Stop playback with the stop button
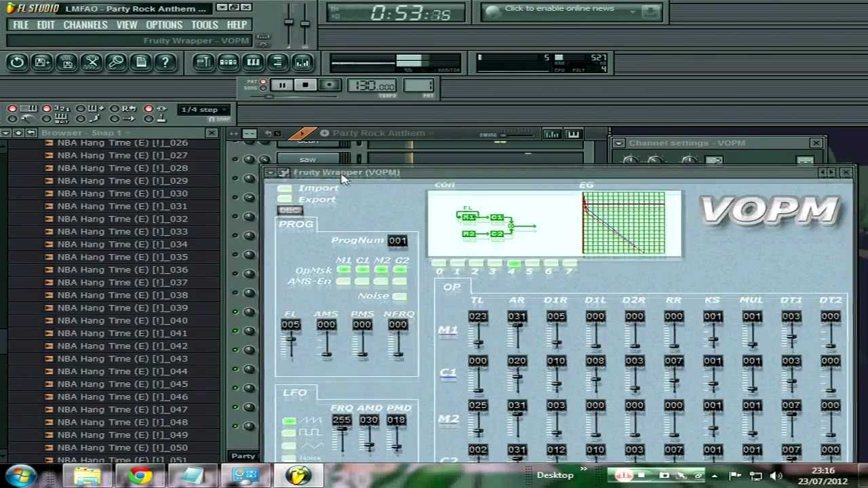Viewport: 868px width, 488px height. [305, 85]
